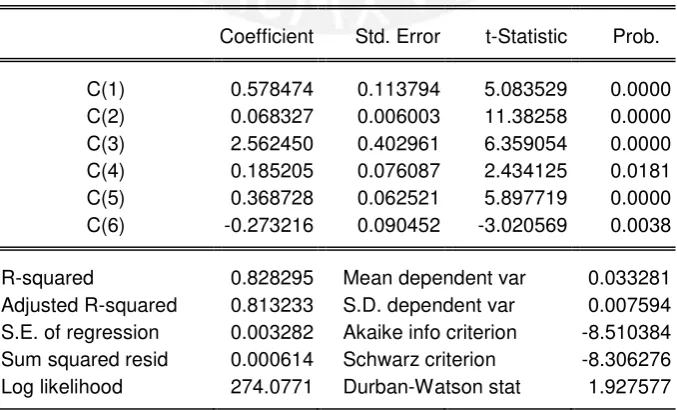The image size is (677, 410).
Task: Select the Sum squared resid value
Action: point(272,360)
